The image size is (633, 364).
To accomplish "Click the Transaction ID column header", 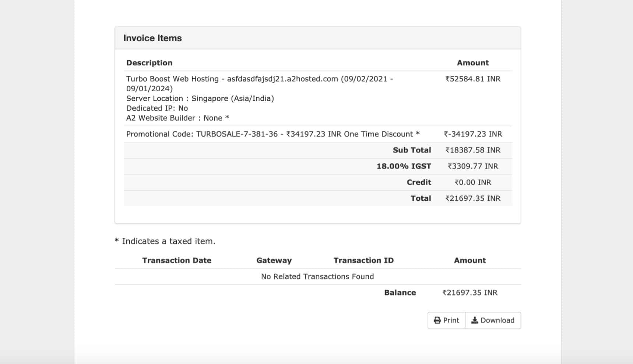I will tap(363, 260).
